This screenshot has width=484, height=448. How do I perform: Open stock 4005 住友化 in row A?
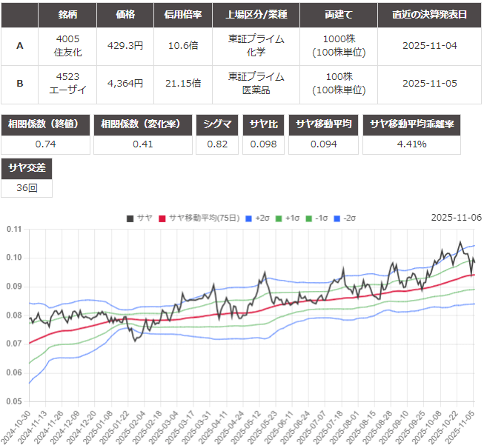[68, 46]
